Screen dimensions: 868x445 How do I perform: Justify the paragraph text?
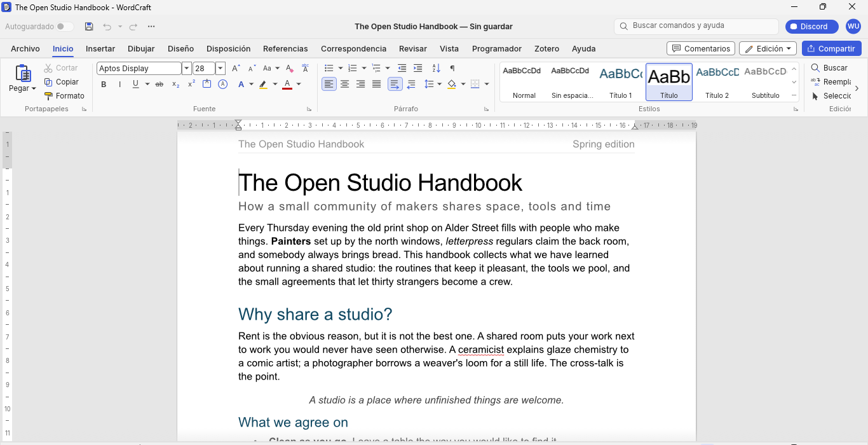tap(377, 84)
